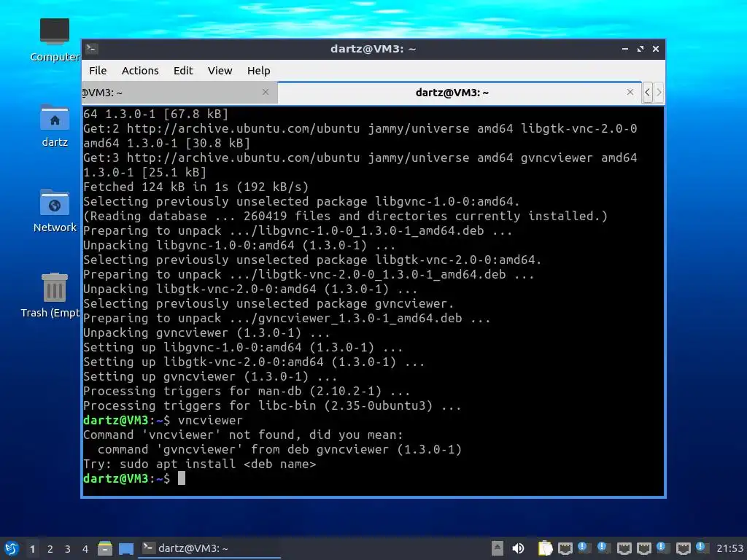
Task: Select the Computer desktop icon
Action: click(x=55, y=39)
